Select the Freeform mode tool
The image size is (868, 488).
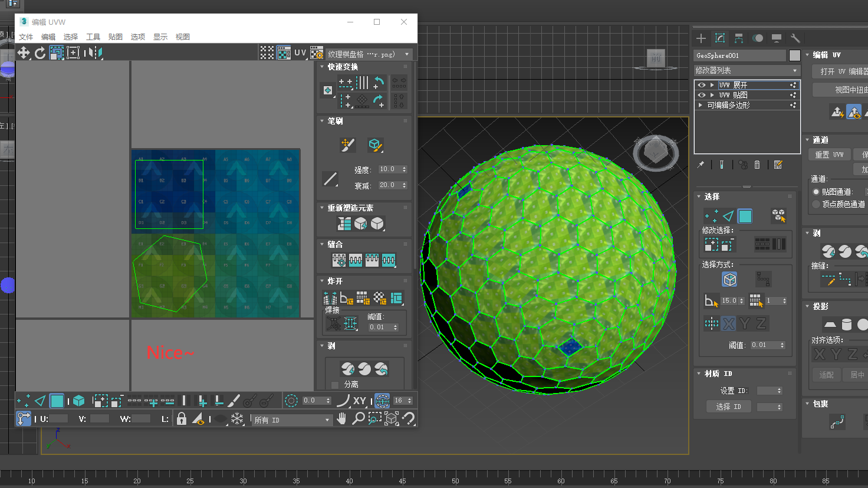(x=73, y=53)
